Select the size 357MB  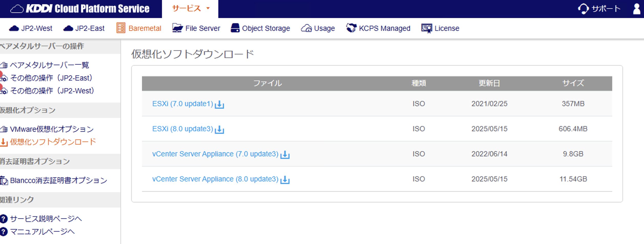(x=573, y=104)
